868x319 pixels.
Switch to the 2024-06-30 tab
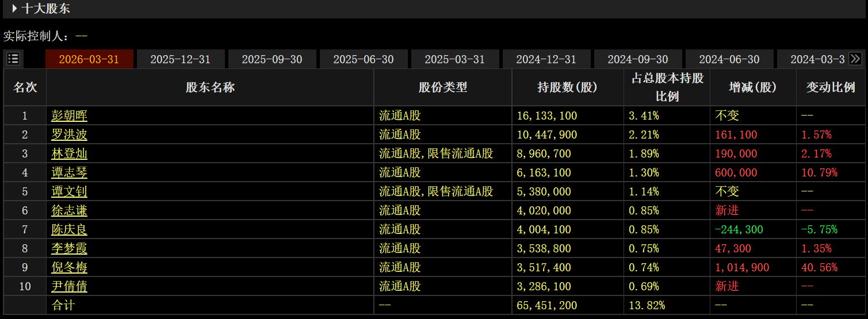(x=729, y=59)
